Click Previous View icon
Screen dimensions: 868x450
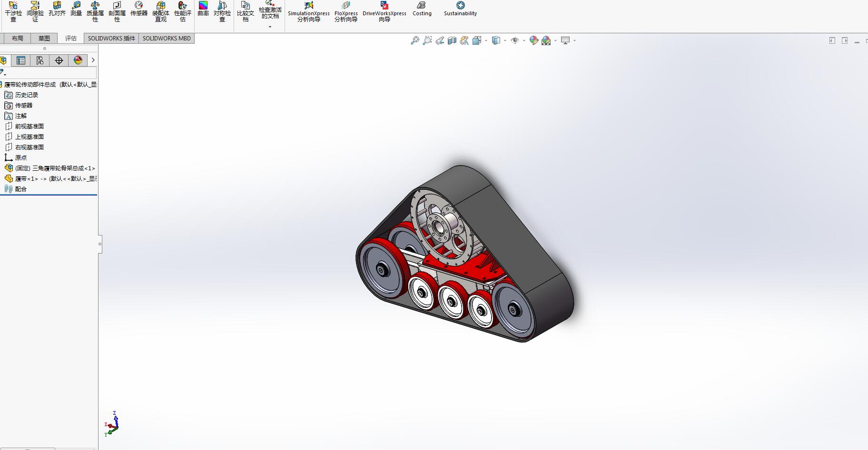pos(440,41)
